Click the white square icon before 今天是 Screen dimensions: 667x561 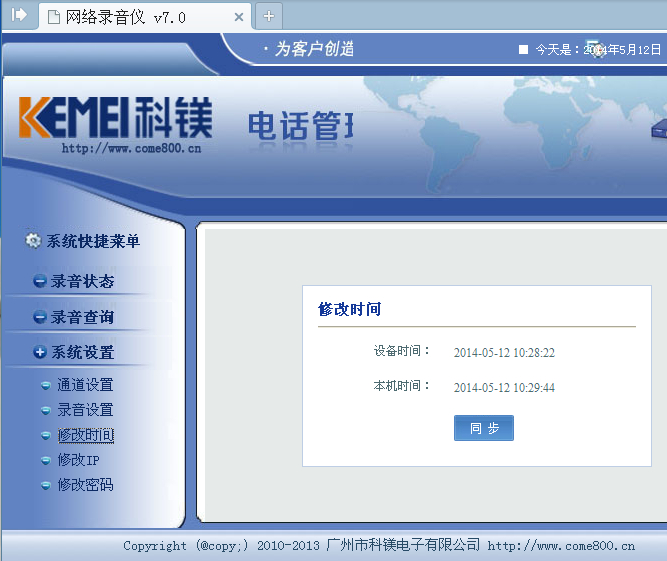click(x=523, y=49)
